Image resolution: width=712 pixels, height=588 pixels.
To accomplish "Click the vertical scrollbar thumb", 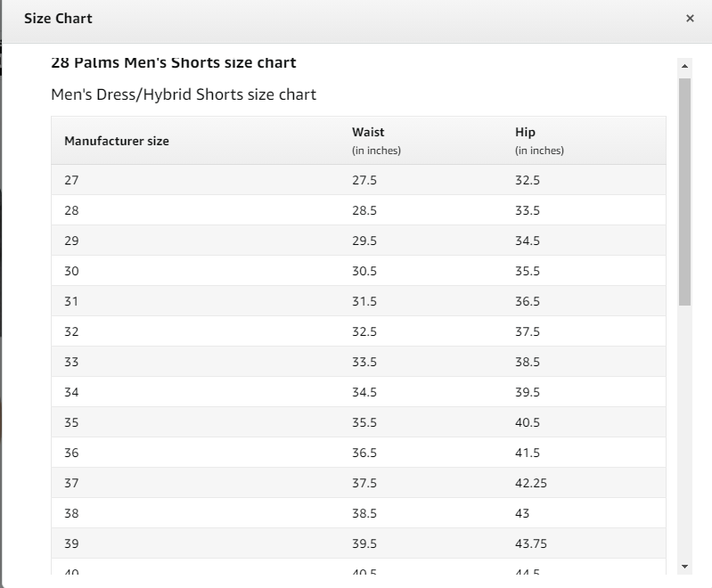I will pos(684,192).
